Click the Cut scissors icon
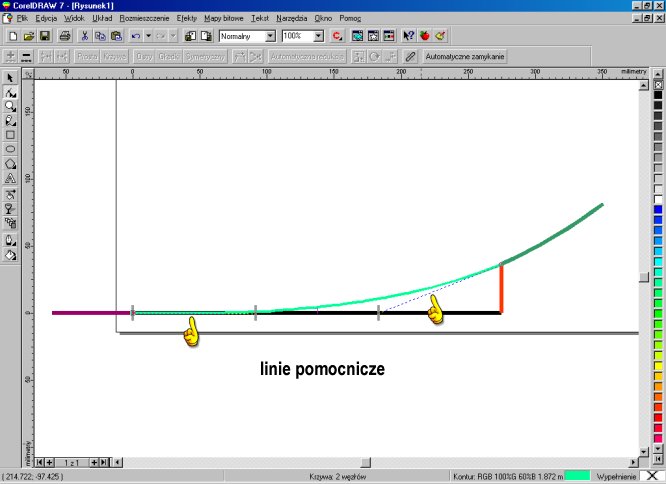Image resolution: width=666 pixels, height=484 pixels. pos(85,35)
